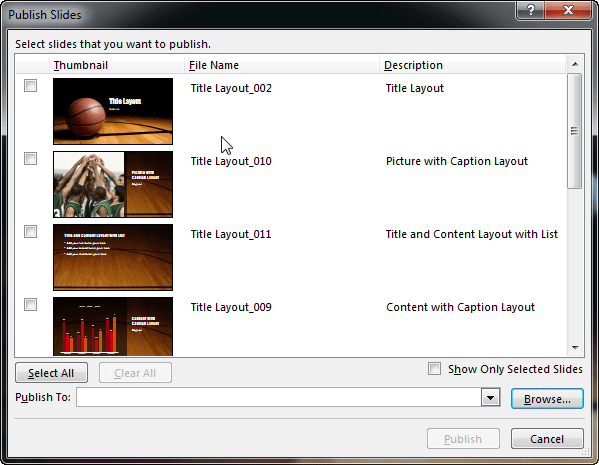Image resolution: width=599 pixels, height=465 pixels.
Task: Select the bar chart slide thumbnail
Action: tap(113, 326)
